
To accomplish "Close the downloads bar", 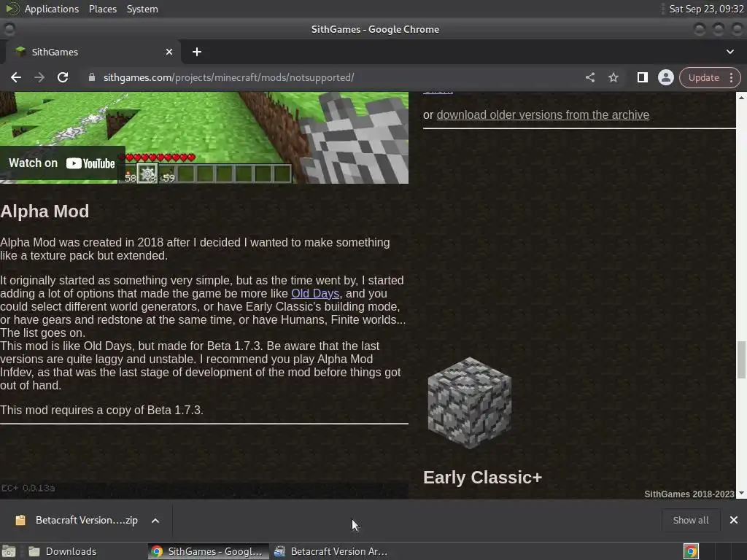I will point(734,520).
